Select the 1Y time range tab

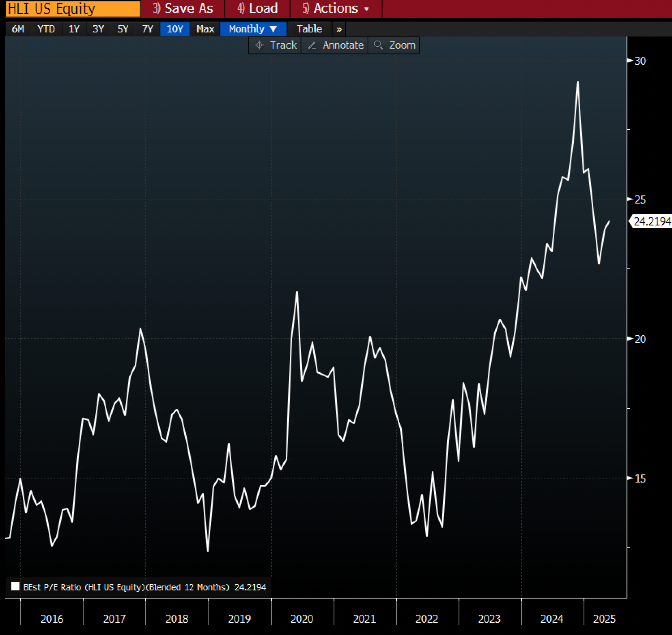coord(74,29)
